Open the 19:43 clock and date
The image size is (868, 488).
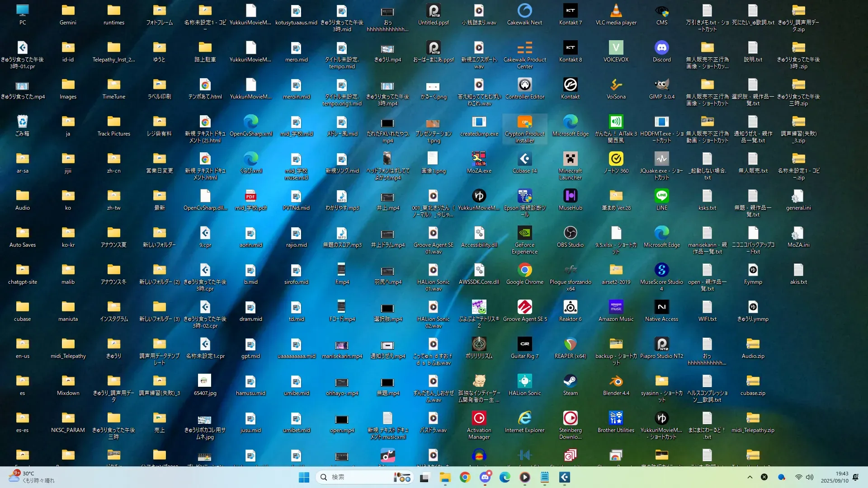[x=835, y=477]
